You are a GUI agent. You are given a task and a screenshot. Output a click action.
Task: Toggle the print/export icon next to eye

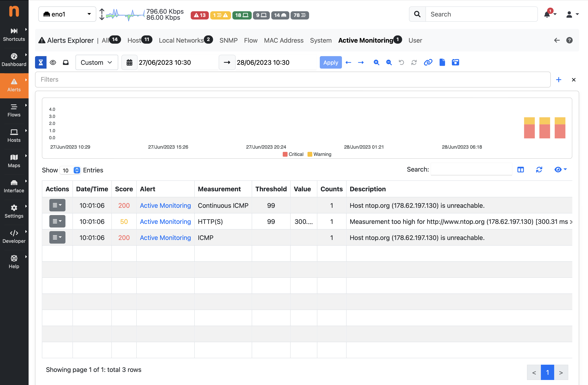coord(66,62)
